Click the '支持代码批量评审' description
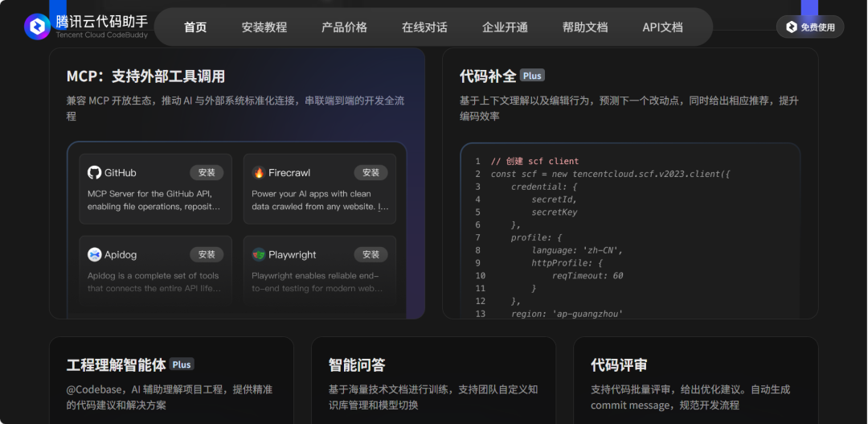 [x=690, y=397]
